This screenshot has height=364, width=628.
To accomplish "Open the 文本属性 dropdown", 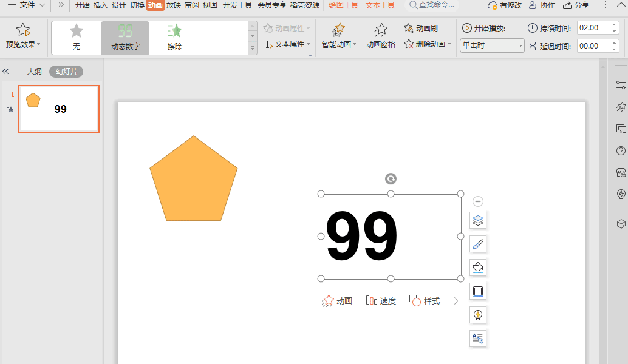I will (x=287, y=44).
